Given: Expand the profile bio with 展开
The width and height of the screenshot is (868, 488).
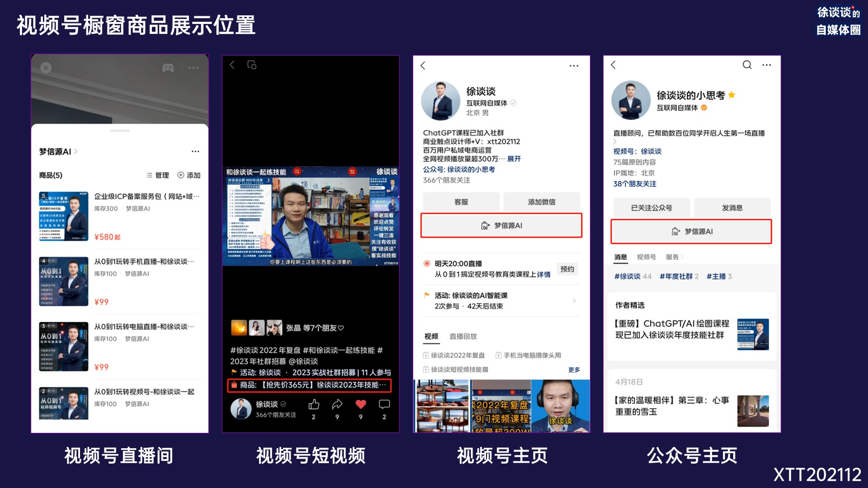Looking at the screenshot, I should [514, 159].
